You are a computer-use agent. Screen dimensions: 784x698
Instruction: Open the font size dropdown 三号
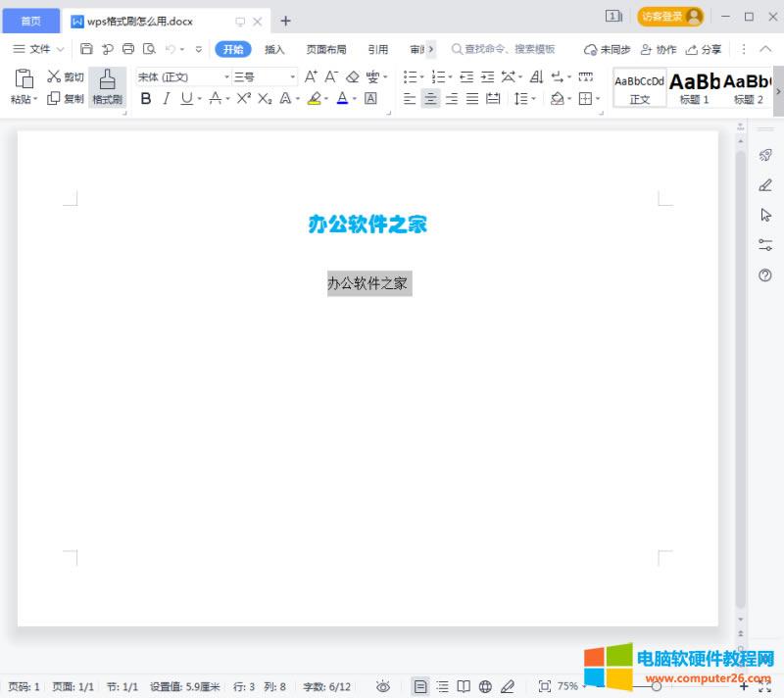point(264,76)
